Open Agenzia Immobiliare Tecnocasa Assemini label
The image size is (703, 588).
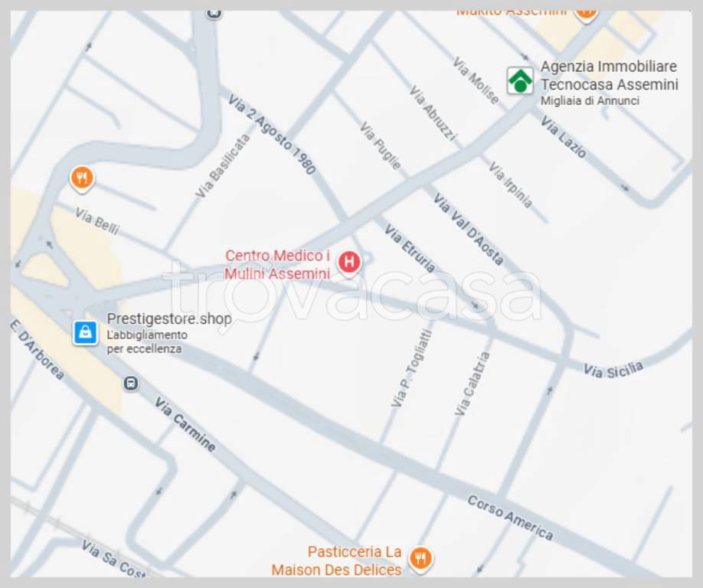[610, 75]
